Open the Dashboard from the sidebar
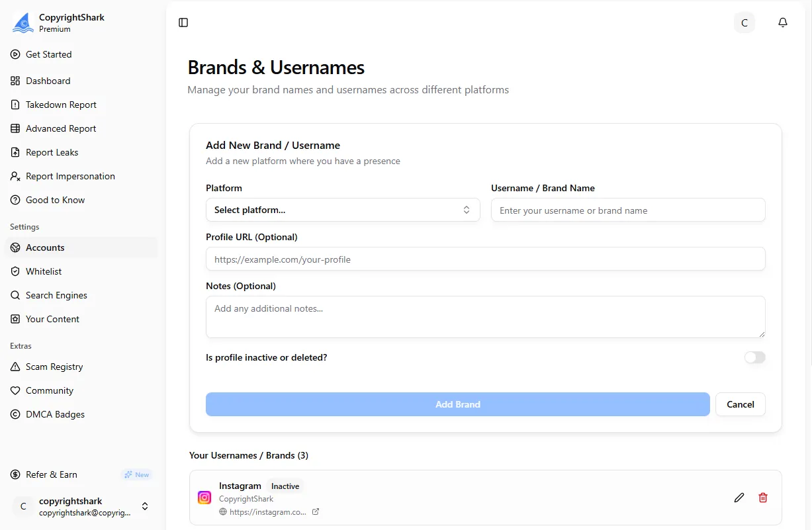This screenshot has width=812, height=530. [x=48, y=81]
